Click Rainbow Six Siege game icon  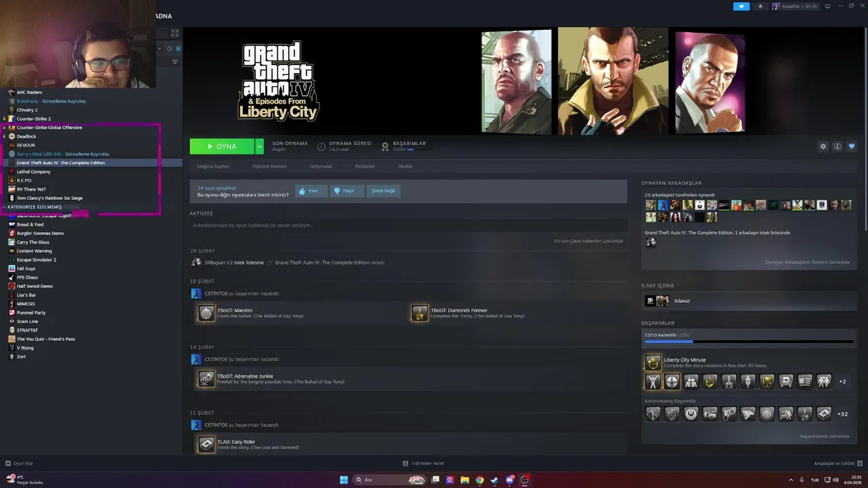12,198
